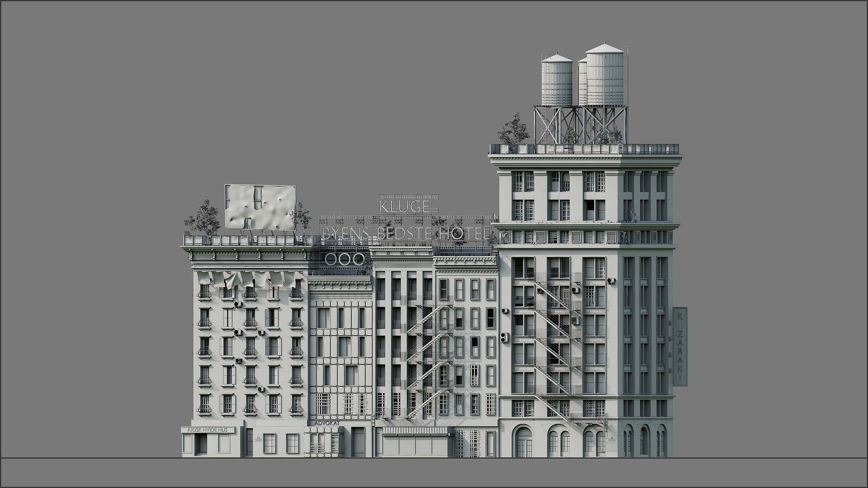
Task: Select the steel frame under the water towers
Action: point(581,125)
